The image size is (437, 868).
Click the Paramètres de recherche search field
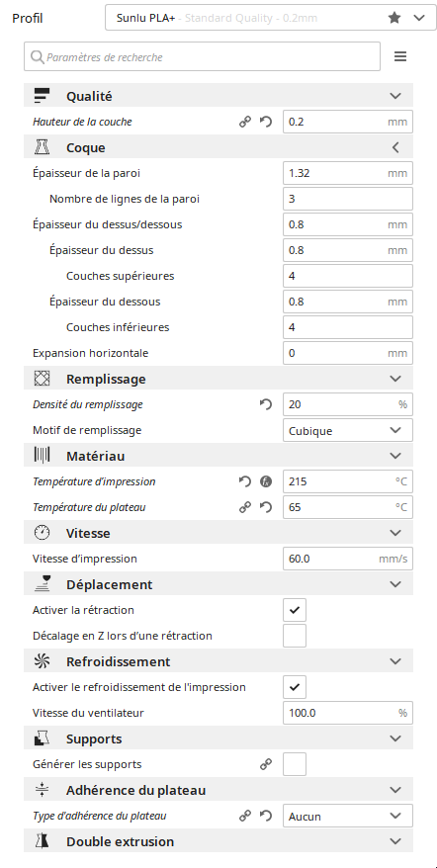pyautogui.click(x=202, y=57)
